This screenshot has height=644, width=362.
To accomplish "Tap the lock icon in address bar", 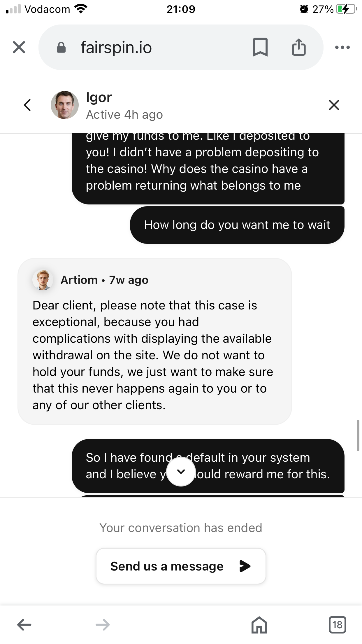I will (x=61, y=47).
